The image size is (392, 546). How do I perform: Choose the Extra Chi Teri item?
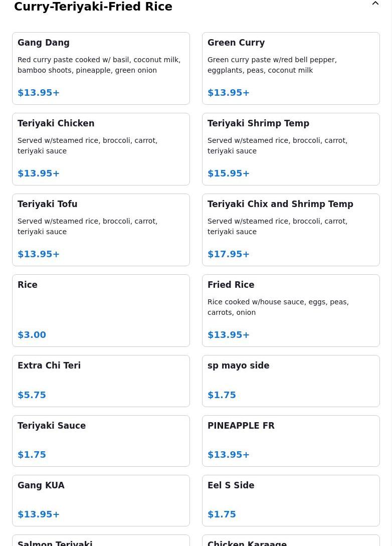pos(101,381)
